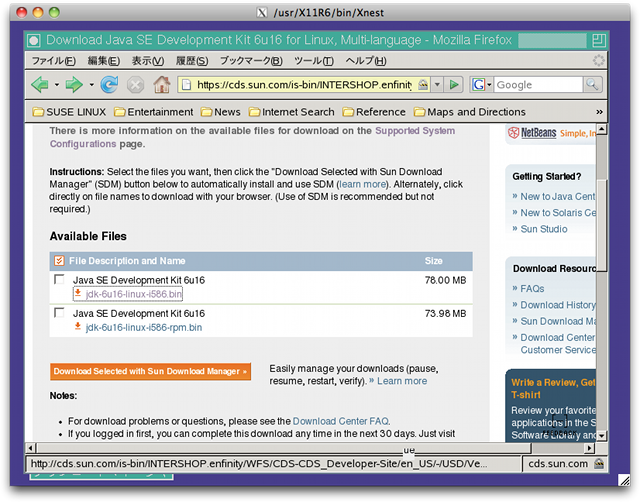Click the Forward navigation arrow
640x502 pixels.
click(73, 85)
